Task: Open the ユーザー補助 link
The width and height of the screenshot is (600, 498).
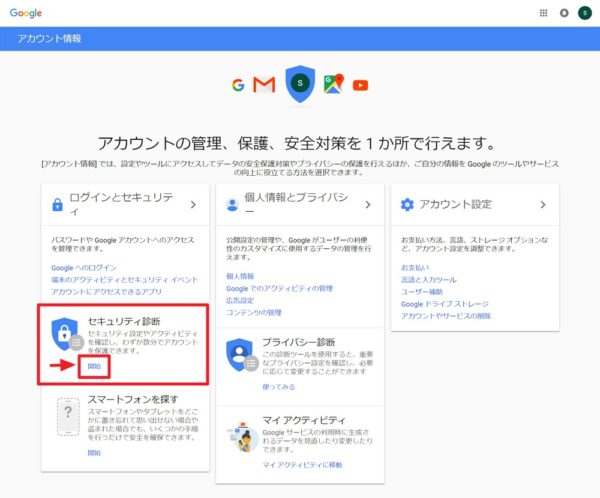Action: point(422,292)
